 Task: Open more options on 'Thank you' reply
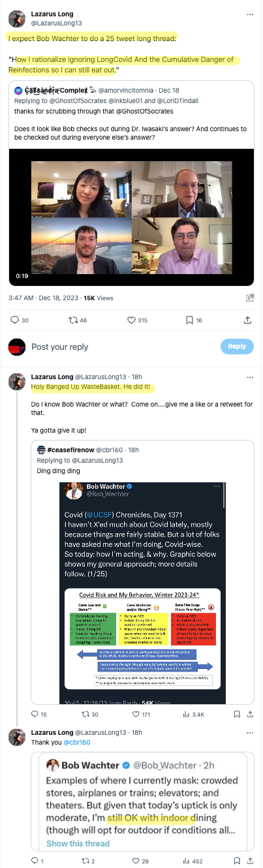tap(250, 732)
